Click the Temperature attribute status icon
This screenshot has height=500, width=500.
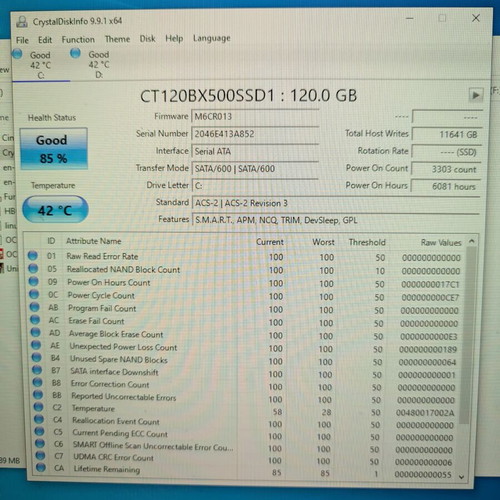pos(39,407)
